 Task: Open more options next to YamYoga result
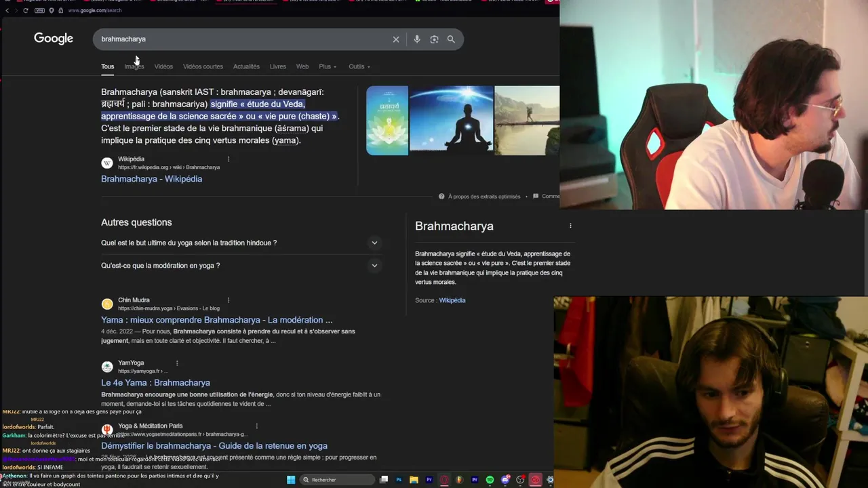pos(177,363)
